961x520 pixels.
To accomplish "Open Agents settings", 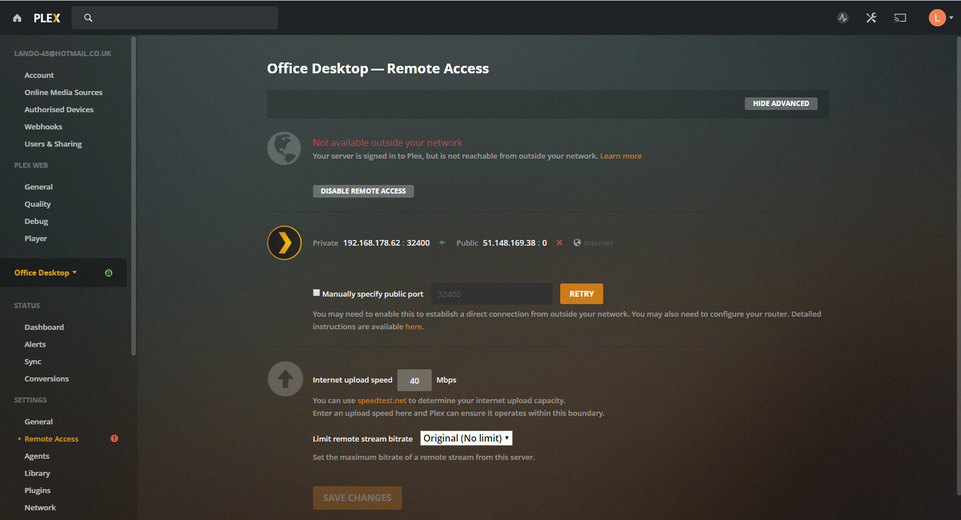I will click(37, 456).
